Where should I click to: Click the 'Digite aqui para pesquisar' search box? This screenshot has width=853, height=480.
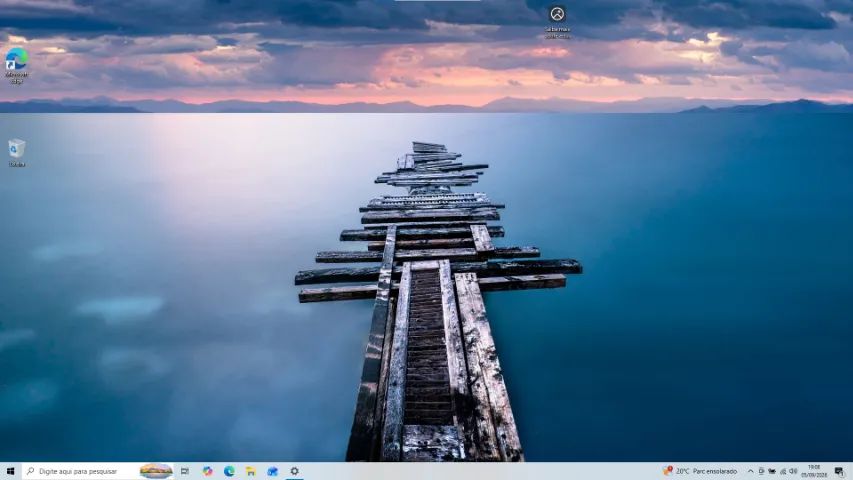(x=98, y=471)
